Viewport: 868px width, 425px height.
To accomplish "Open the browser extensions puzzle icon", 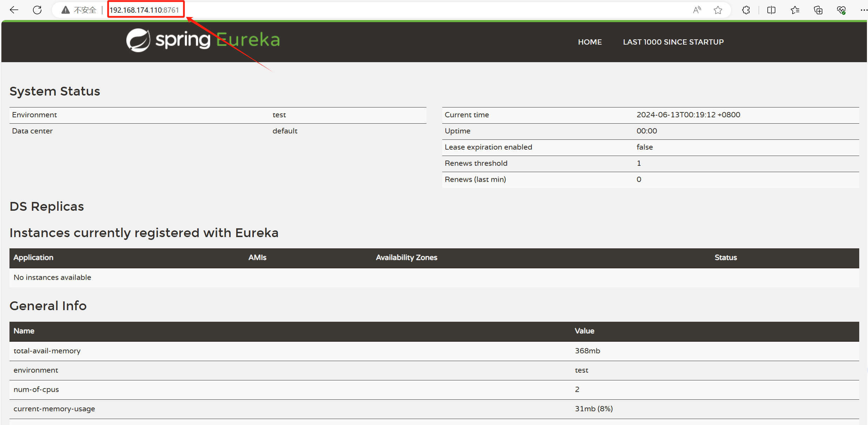I will tap(746, 10).
